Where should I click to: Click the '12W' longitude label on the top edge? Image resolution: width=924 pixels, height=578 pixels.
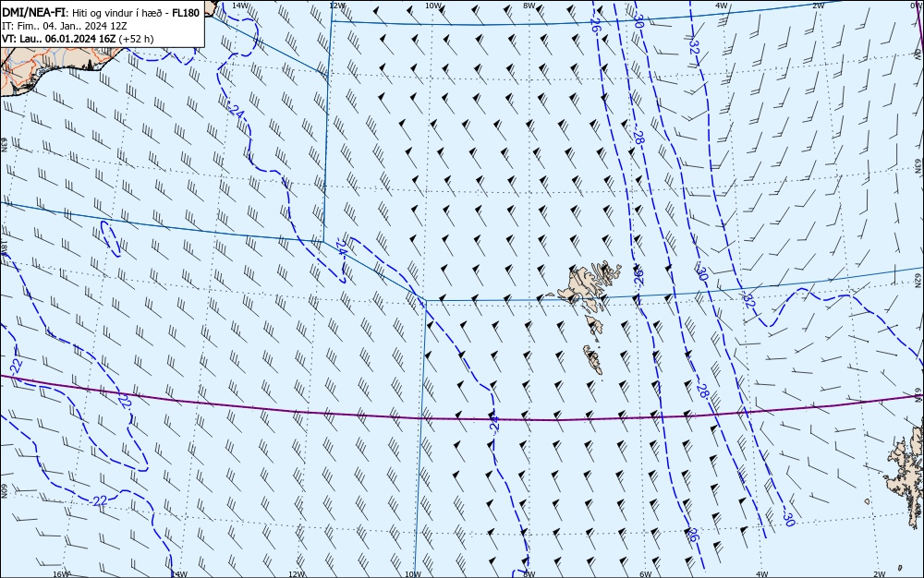(336, 6)
